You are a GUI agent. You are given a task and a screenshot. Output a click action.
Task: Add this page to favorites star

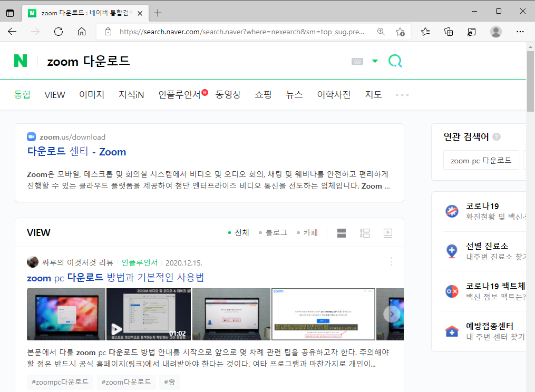[x=400, y=32]
